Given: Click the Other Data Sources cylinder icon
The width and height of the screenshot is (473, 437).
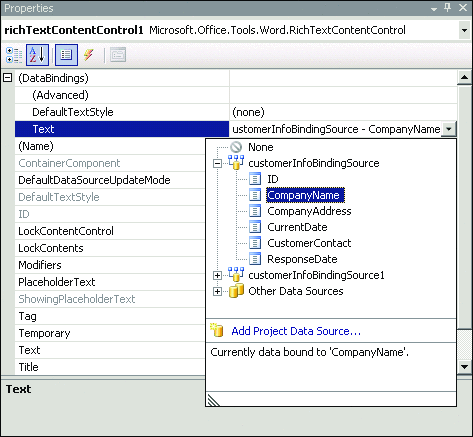Looking at the screenshot, I should click(236, 291).
